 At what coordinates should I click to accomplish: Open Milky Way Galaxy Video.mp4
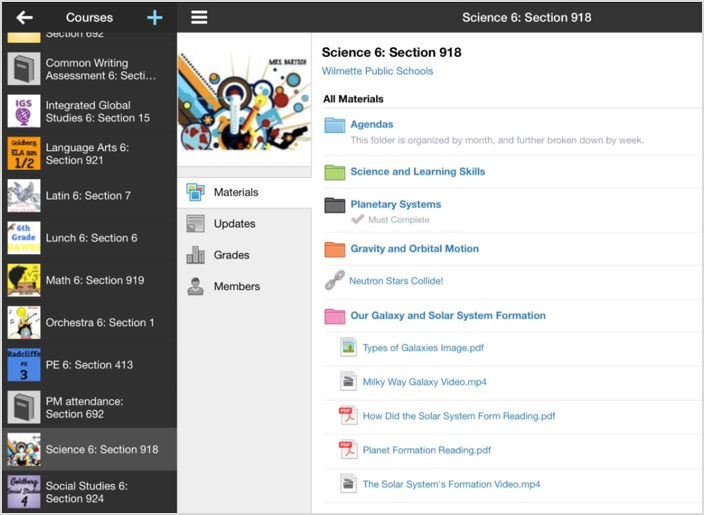424,382
